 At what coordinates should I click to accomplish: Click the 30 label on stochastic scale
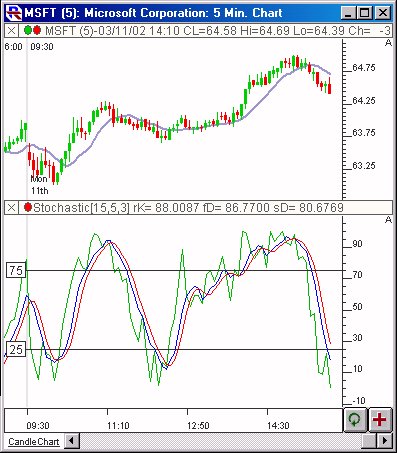point(357,338)
